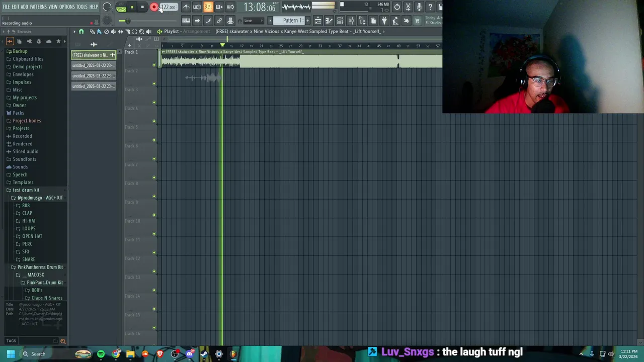Click the undo history icon
The image size is (644, 362).
click(x=397, y=7)
